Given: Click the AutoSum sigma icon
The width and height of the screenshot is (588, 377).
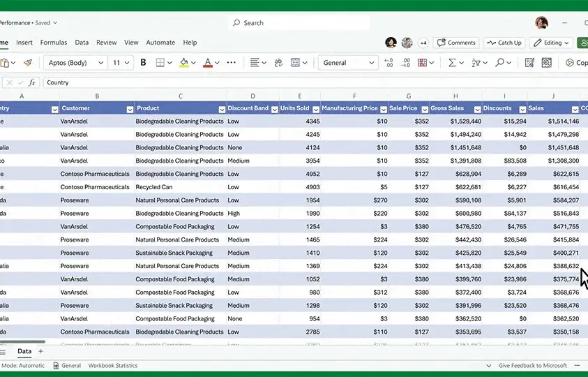Looking at the screenshot, I should (x=452, y=63).
